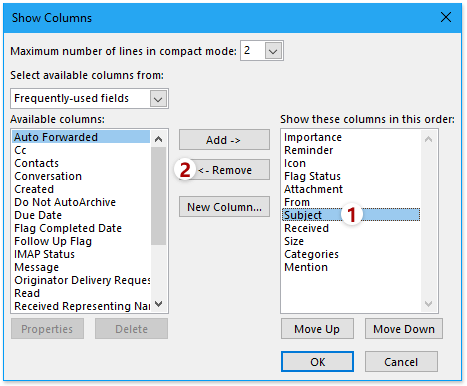467x386 pixels.
Task: Select From in shown columns list
Action: [x=351, y=202]
